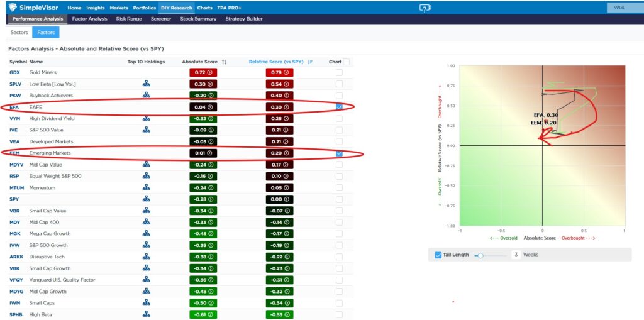Open SPLV top 10 holdings icon
Image resolution: width=644 pixels, height=320 pixels.
pyautogui.click(x=146, y=84)
